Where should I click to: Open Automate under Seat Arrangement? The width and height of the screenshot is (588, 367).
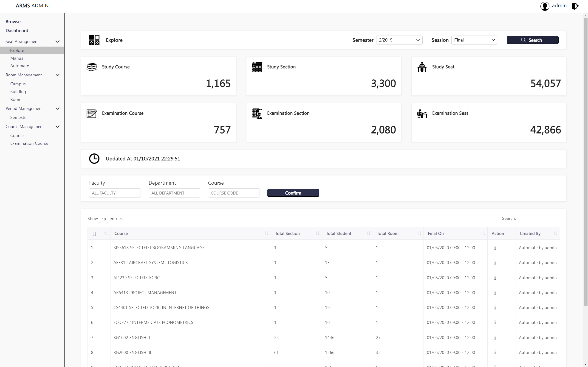[20, 66]
